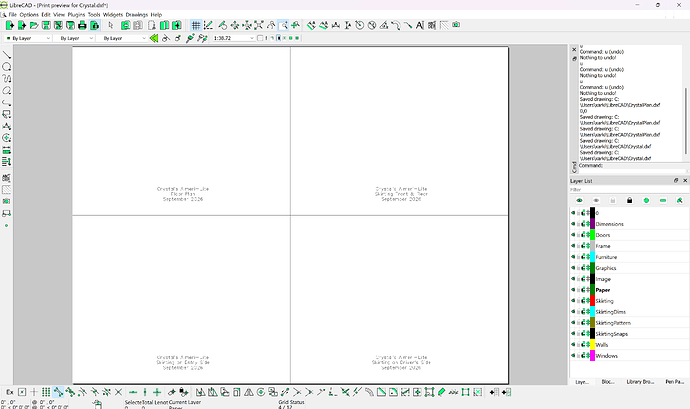The height and width of the screenshot is (409, 690).
Task: Click the Edit Layer attributes icon
Action: pos(679,200)
